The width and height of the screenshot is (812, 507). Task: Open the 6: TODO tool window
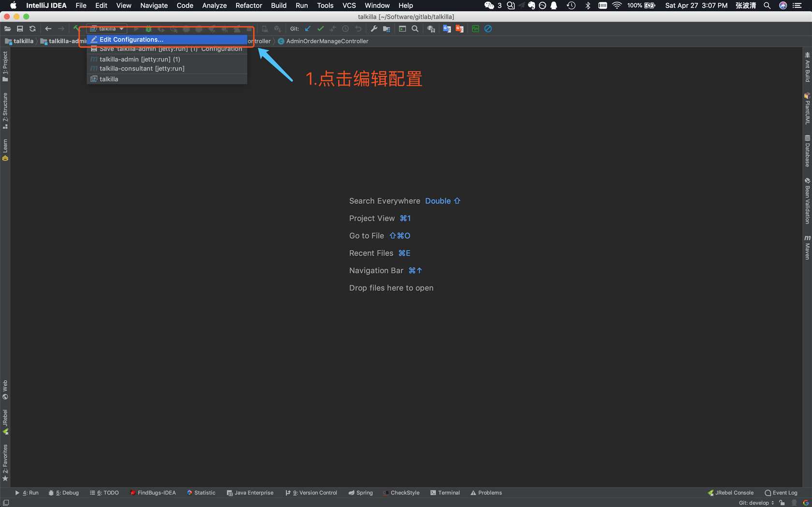104,493
